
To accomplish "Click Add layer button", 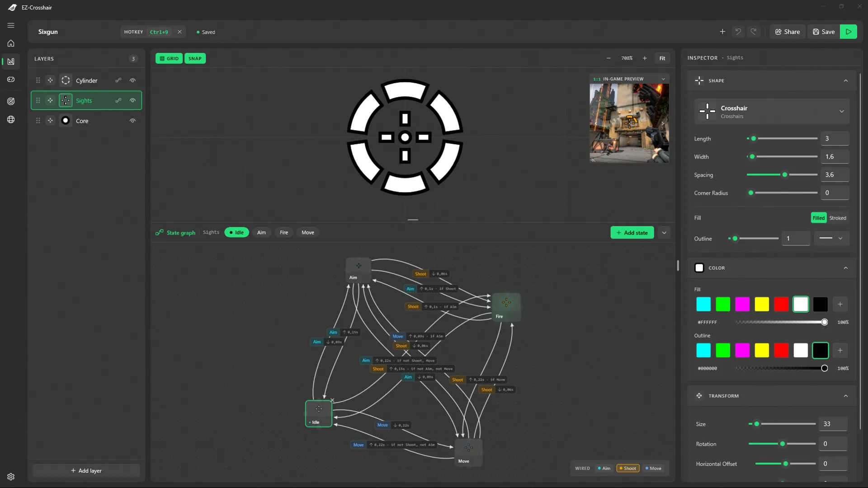I will pos(86,470).
